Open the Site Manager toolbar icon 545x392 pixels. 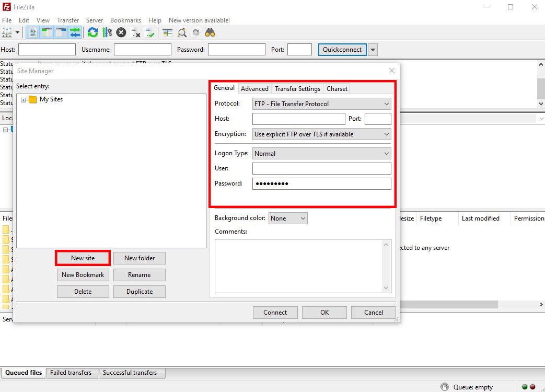click(7, 32)
